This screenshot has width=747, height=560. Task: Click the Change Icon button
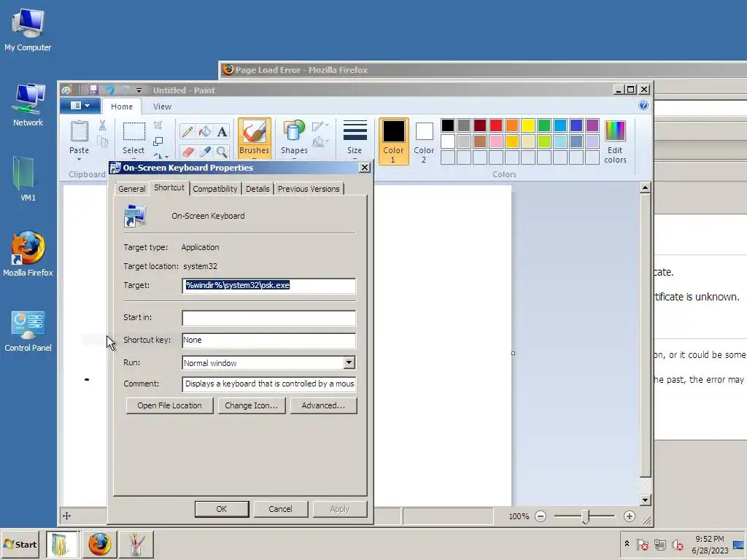[x=252, y=405]
